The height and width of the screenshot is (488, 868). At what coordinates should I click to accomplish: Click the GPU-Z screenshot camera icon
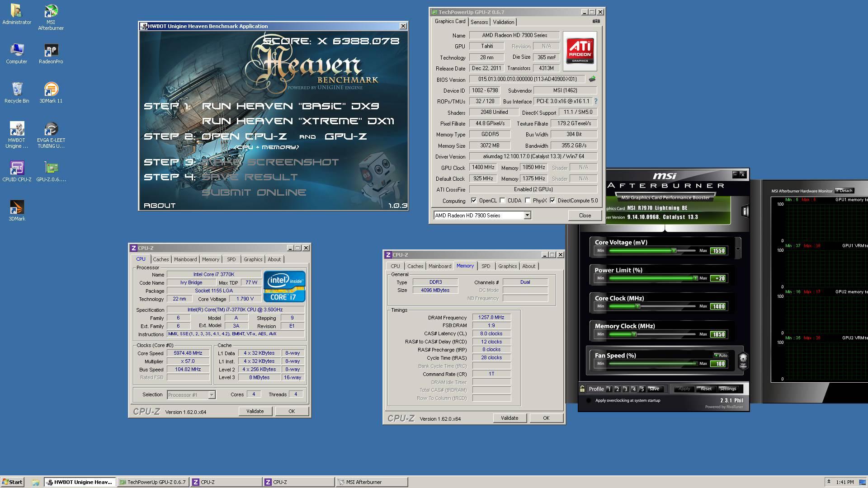(596, 21)
